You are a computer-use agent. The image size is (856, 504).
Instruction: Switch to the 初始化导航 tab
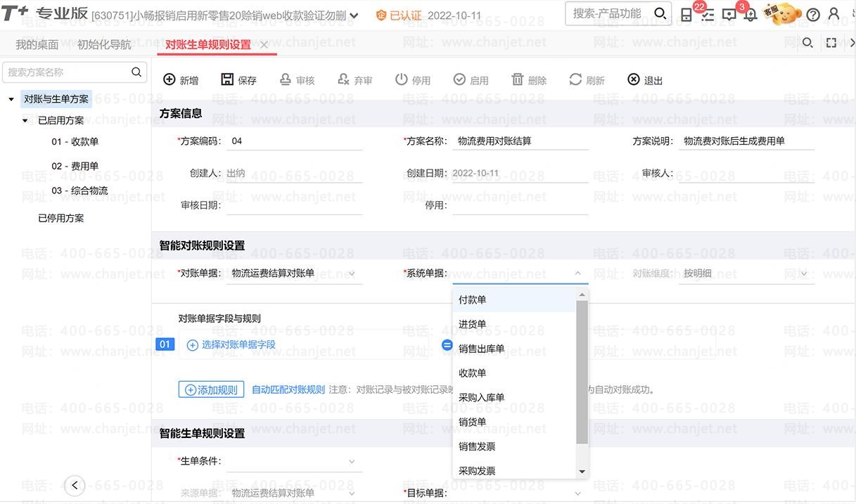pyautogui.click(x=104, y=44)
